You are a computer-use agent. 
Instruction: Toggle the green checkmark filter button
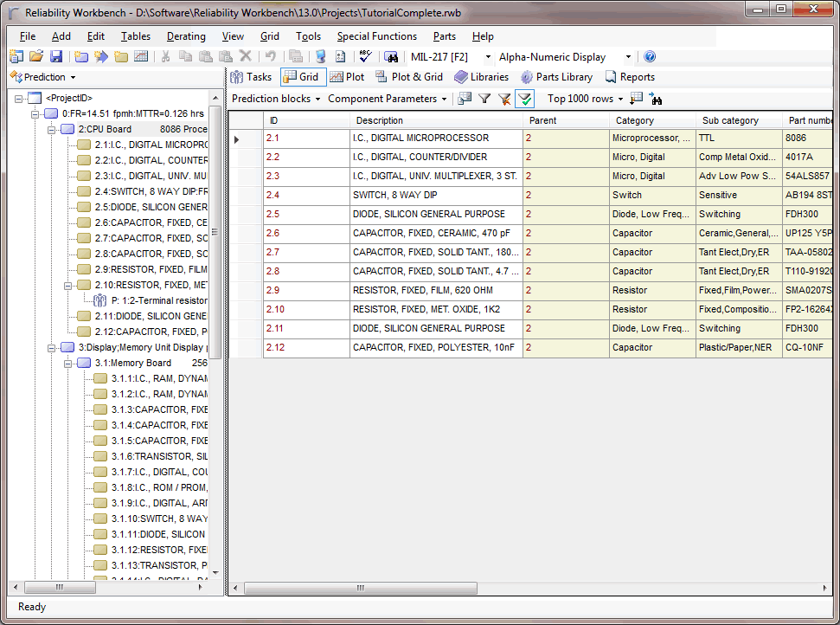[x=524, y=99]
